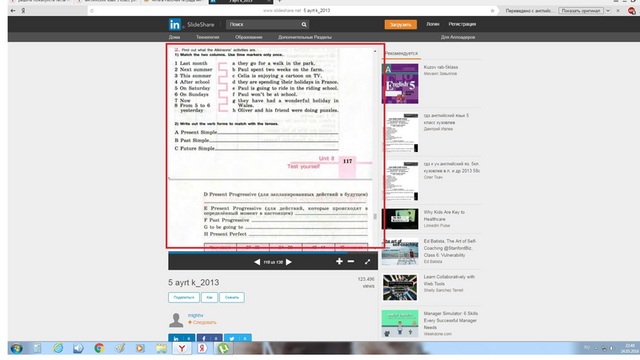The image size is (640, 360).
Task: Go to the next slide arrow
Action: click(x=289, y=262)
